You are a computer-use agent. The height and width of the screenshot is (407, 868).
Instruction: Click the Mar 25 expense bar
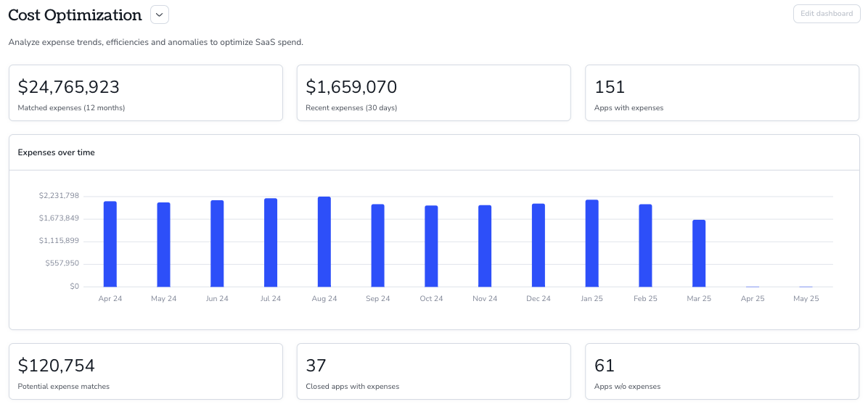(x=699, y=254)
